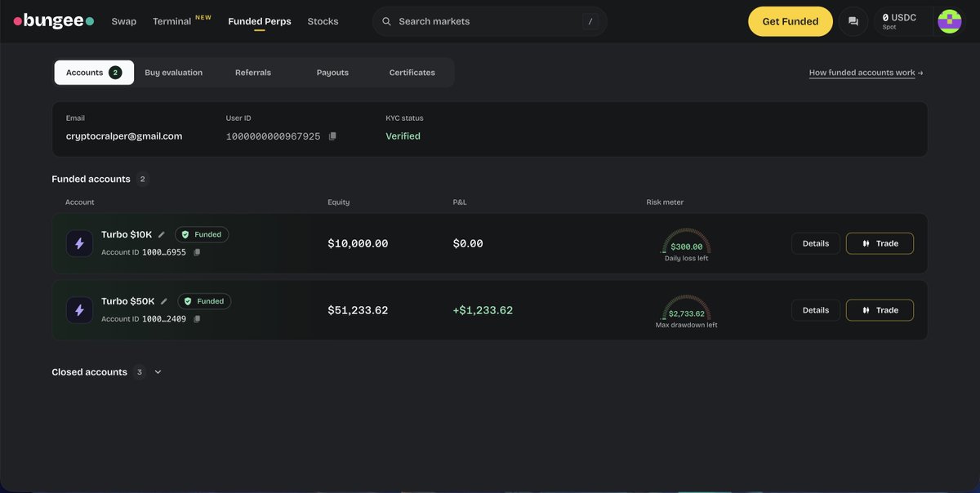
Task: Switch to the Payouts tab
Action: [x=332, y=73]
